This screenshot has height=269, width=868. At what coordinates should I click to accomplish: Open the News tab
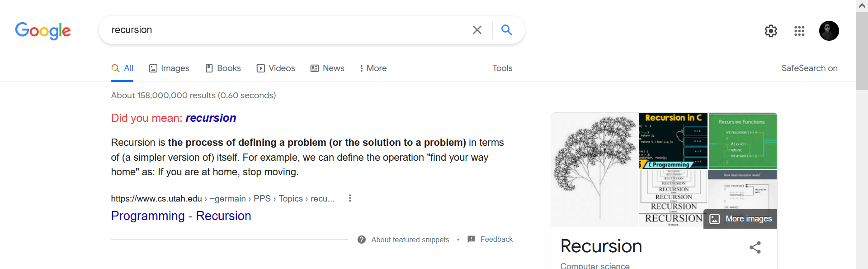[327, 68]
